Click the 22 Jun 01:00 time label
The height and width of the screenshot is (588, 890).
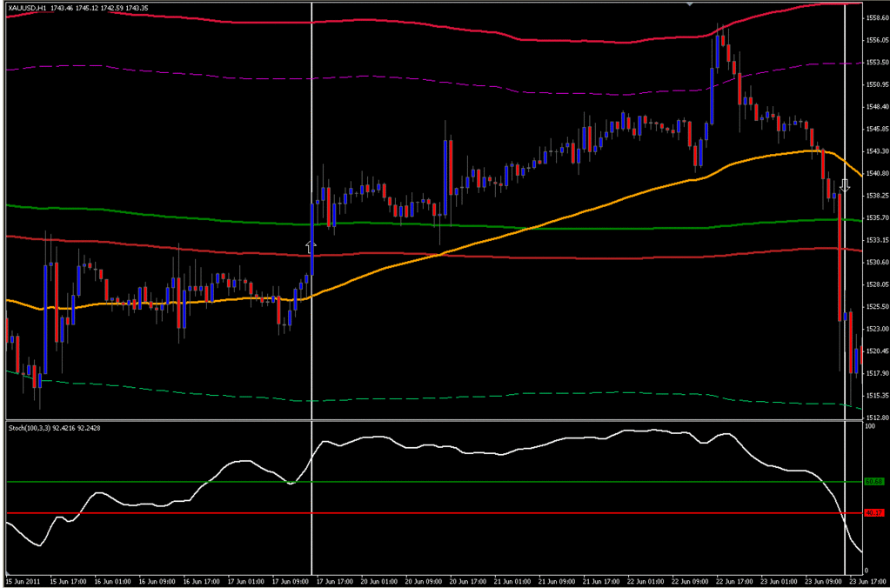(646, 582)
